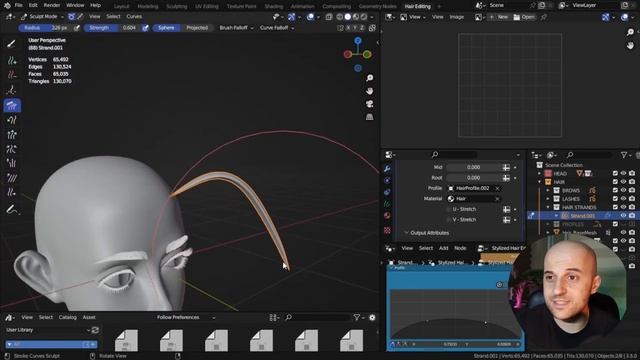Collapse the HAIR collection in outliner
Viewport: 640px width, 360px height.
coord(540,182)
